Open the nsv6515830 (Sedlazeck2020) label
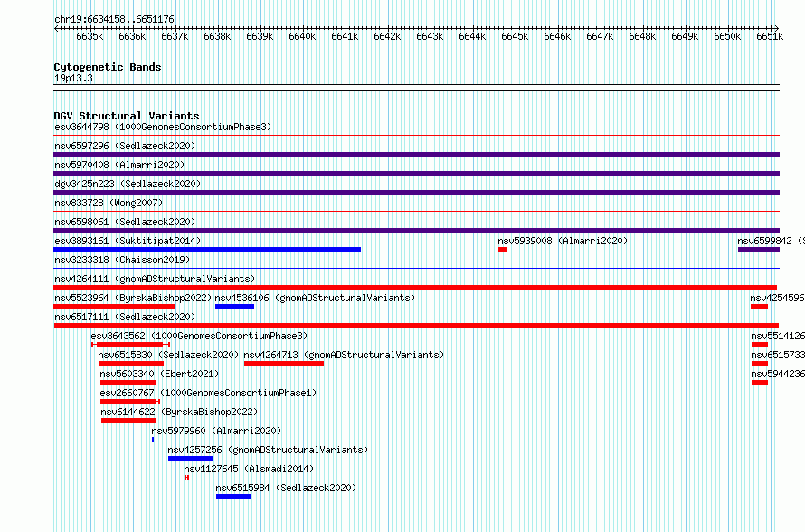Screen dimensions: 805x532 point(168,355)
